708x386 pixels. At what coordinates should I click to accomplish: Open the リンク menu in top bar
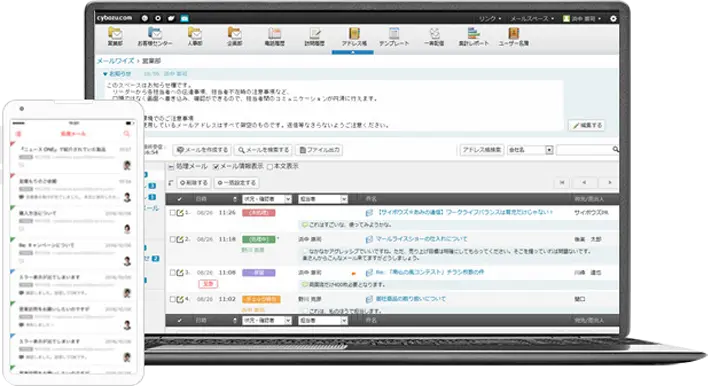(490, 19)
